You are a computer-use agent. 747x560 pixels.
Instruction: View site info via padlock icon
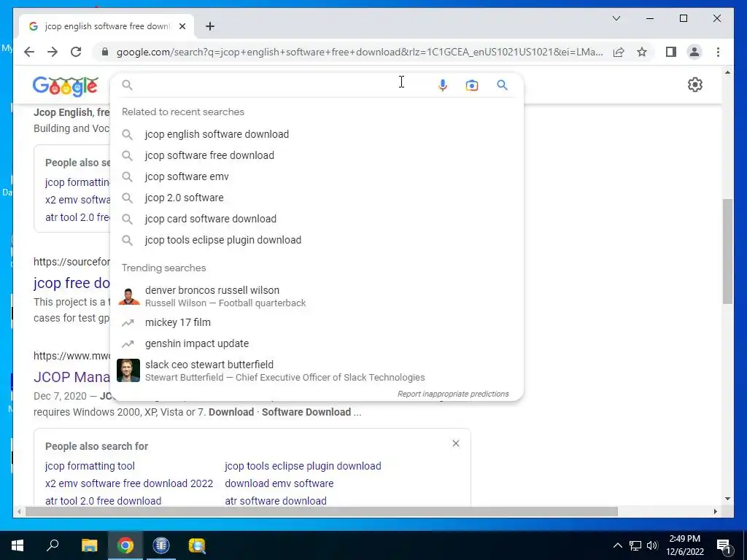coord(105,52)
